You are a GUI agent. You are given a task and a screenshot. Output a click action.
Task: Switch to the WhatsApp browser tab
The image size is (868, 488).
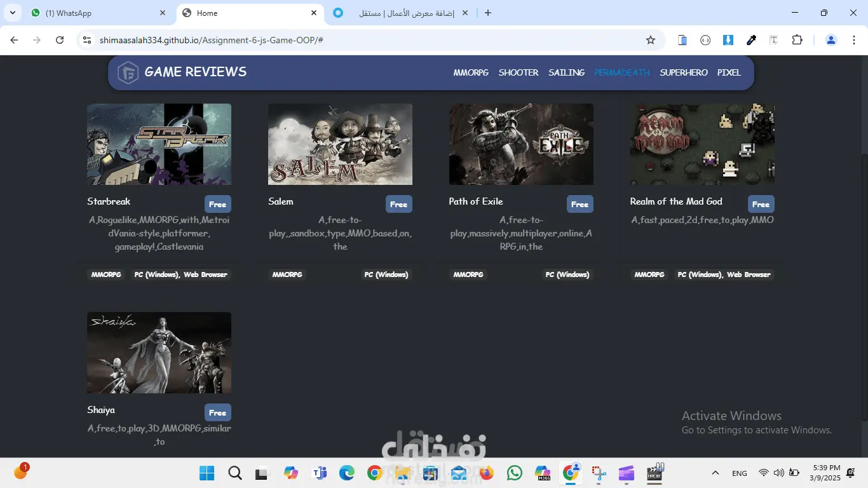point(100,13)
